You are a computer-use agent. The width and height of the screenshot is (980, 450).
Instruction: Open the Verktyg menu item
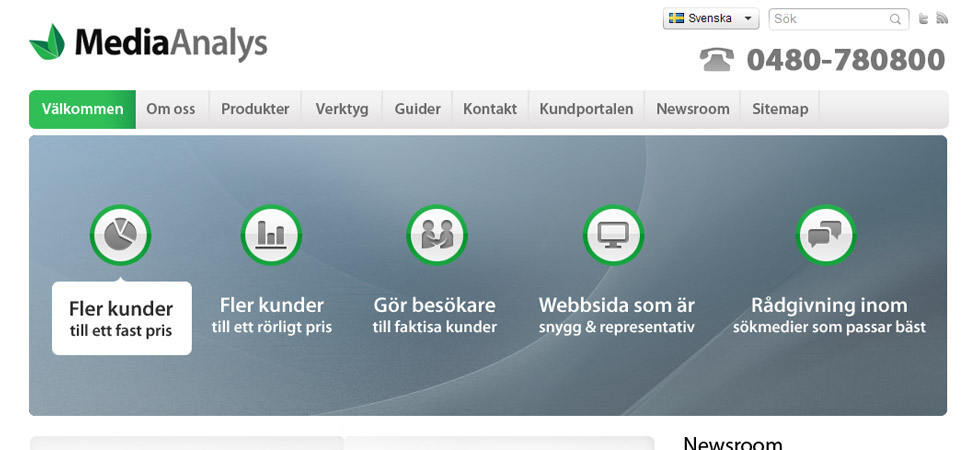[x=342, y=109]
